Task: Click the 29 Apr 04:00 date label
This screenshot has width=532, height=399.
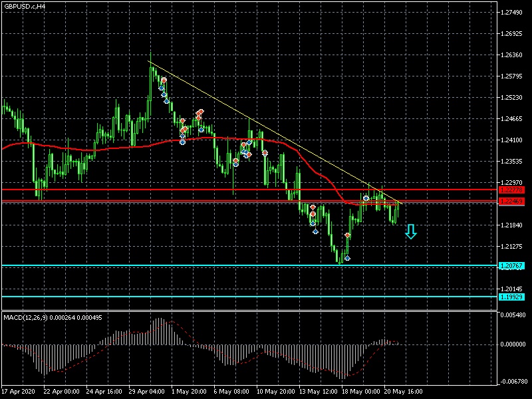Action: [147, 391]
